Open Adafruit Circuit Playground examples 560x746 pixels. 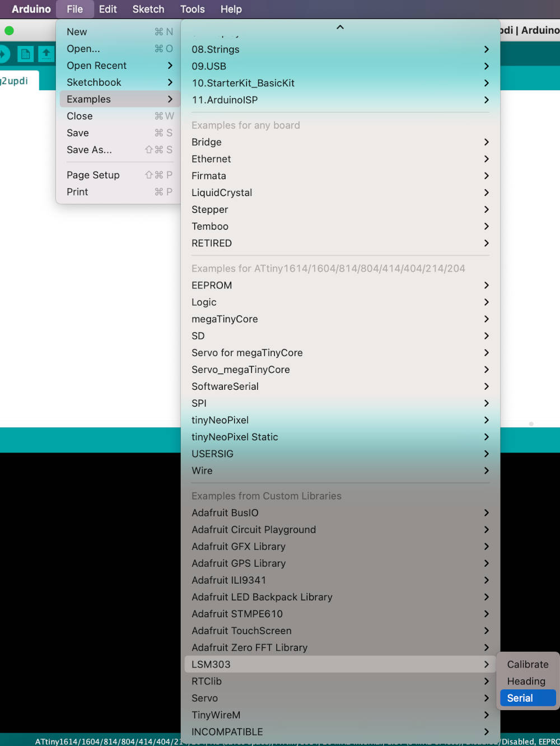point(340,529)
